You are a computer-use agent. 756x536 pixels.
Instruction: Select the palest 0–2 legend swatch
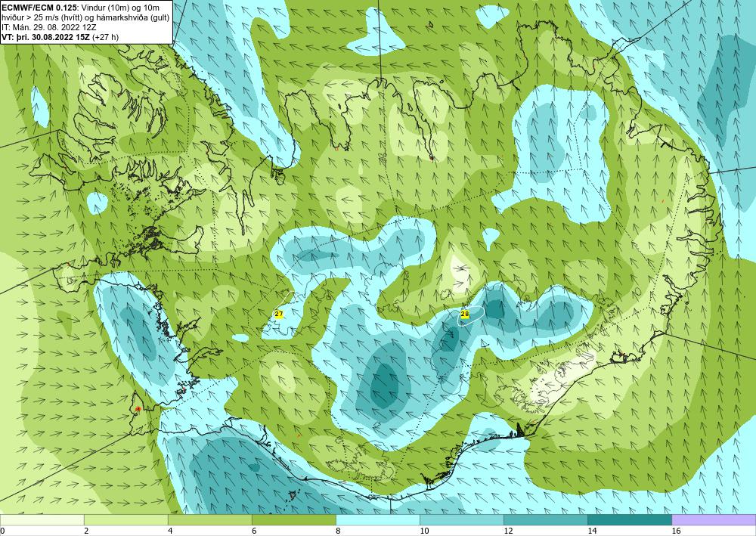tap(42, 519)
